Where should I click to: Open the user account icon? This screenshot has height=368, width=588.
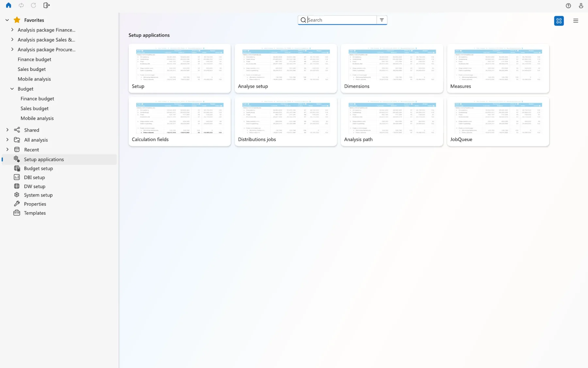pyautogui.click(x=581, y=6)
